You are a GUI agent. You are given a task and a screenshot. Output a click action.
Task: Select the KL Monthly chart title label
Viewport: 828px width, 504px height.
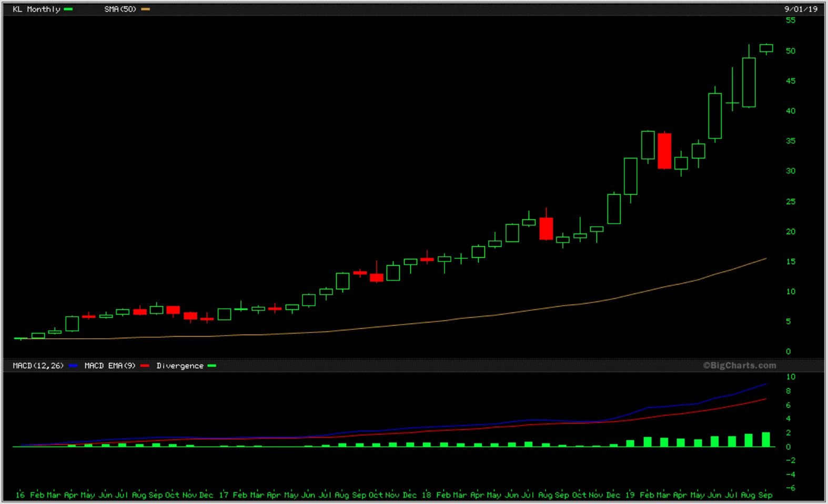pos(36,9)
